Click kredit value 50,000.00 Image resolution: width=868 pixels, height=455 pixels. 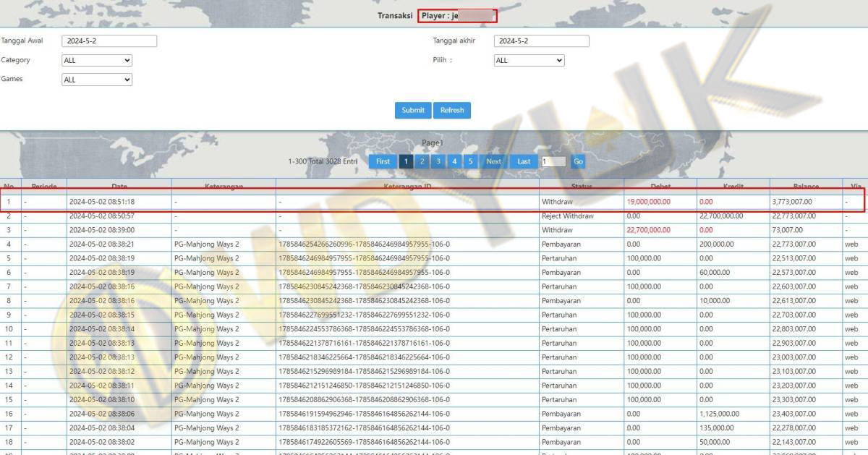(x=715, y=442)
